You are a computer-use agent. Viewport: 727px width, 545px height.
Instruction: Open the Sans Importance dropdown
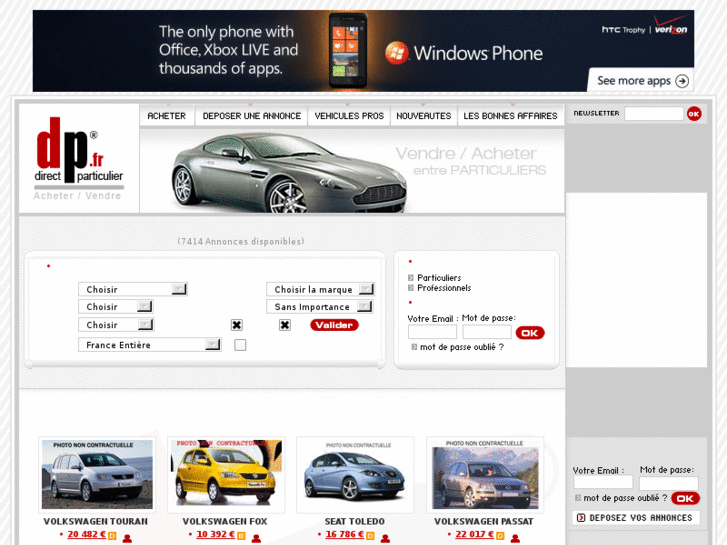pos(320,307)
